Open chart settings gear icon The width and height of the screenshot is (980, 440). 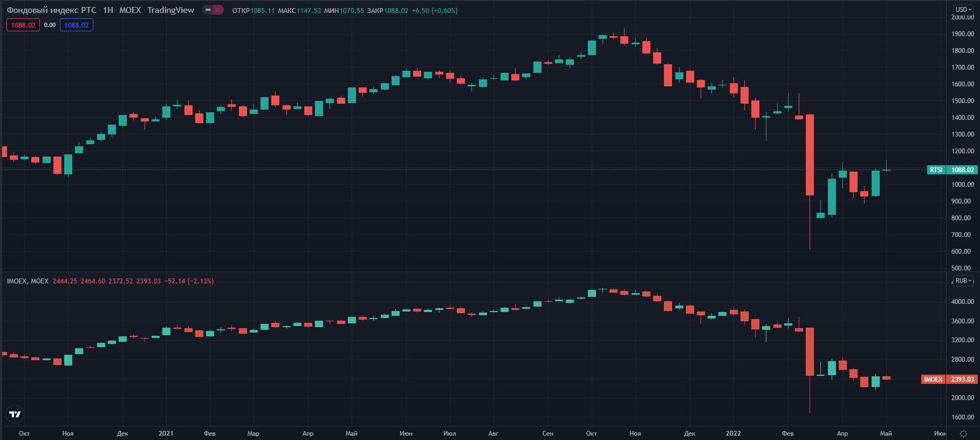coord(964,434)
